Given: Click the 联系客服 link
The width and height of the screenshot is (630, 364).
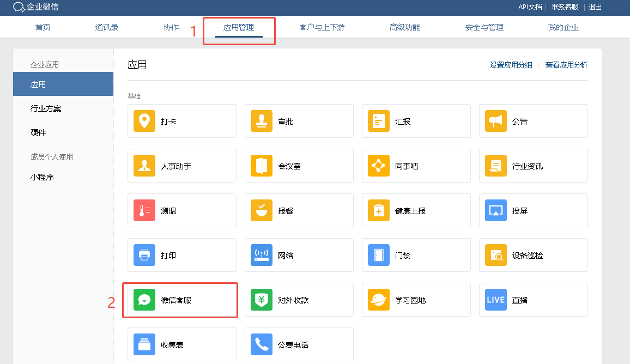Looking at the screenshot, I should point(565,7).
